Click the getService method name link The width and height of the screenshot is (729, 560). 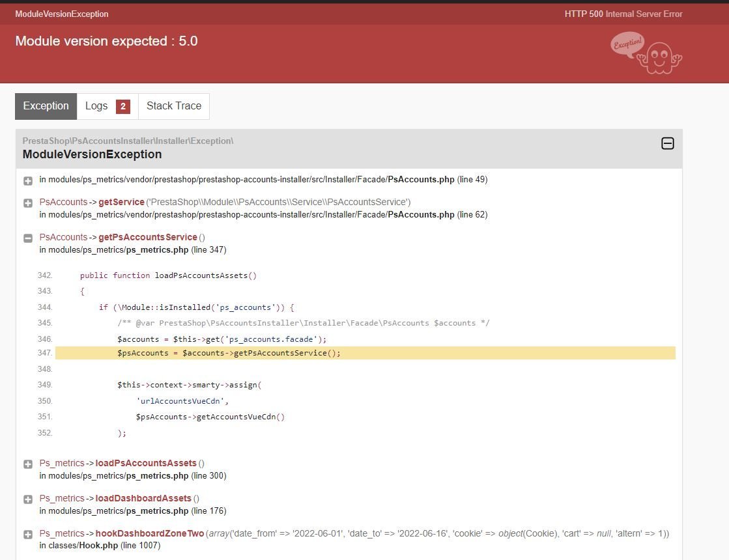pos(121,202)
